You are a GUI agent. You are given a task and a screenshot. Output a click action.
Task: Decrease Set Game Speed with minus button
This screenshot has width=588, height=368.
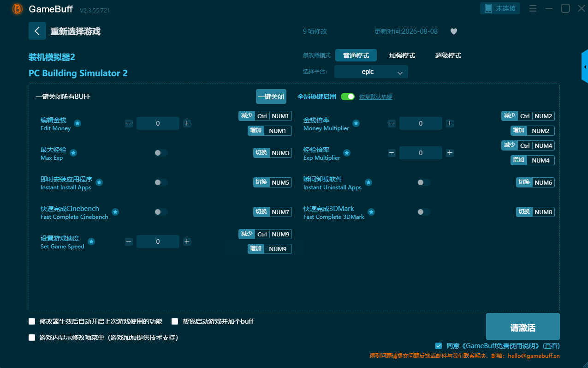129,241
